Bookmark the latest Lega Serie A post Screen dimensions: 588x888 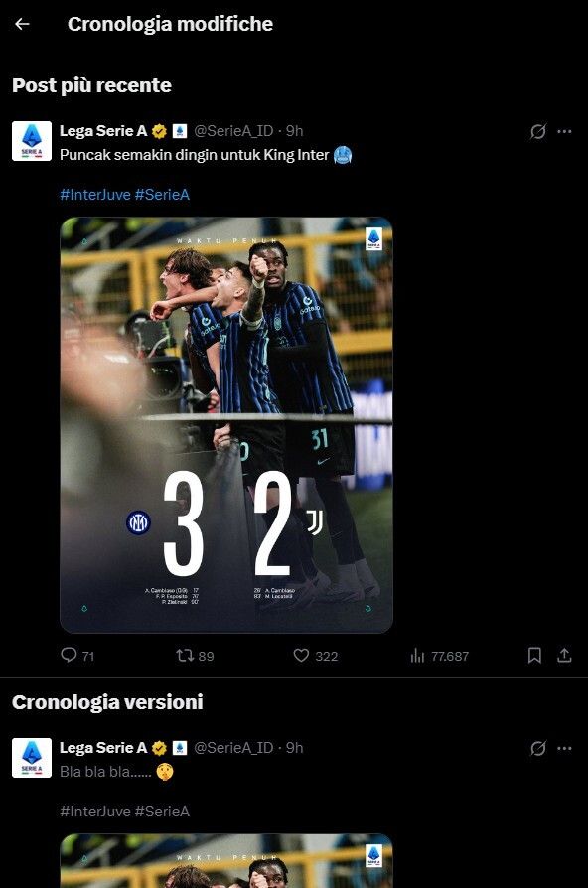click(534, 656)
